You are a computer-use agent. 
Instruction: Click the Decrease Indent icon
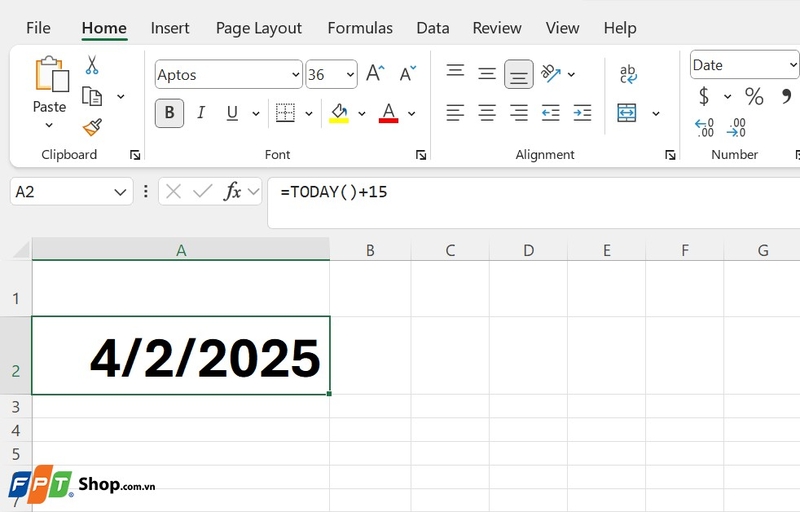551,112
